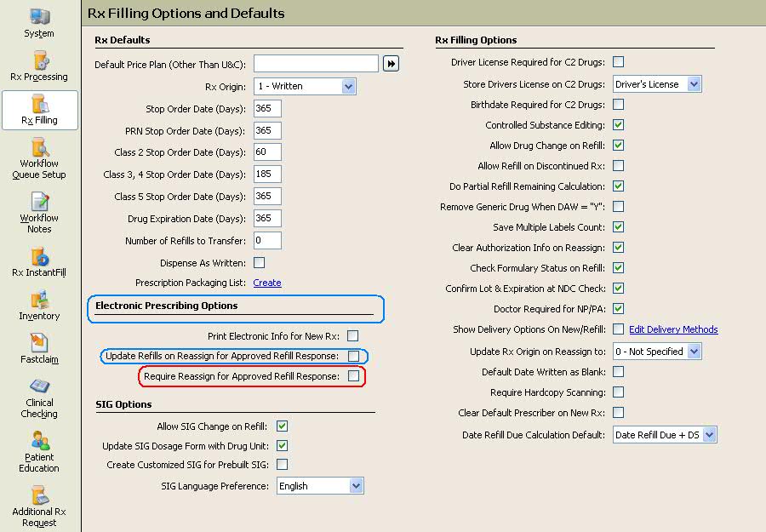This screenshot has width=766, height=532.
Task: Uncheck Controlled Substance Editing checkbox
Action: point(619,124)
